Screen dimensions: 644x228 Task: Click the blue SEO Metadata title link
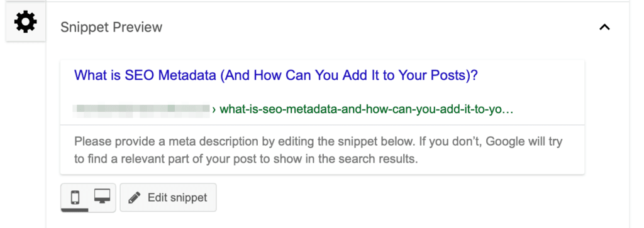coord(276,75)
